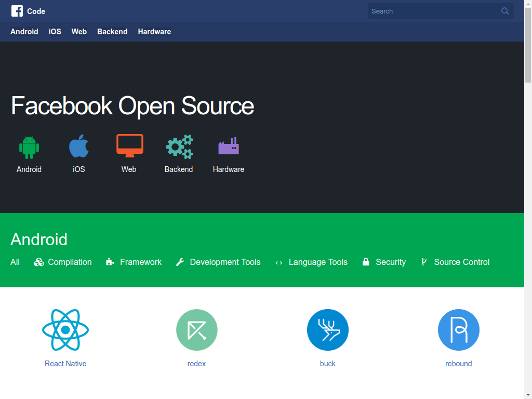Viewport: 532px width, 399px height.
Task: Open the React Native project link
Action: click(65, 363)
